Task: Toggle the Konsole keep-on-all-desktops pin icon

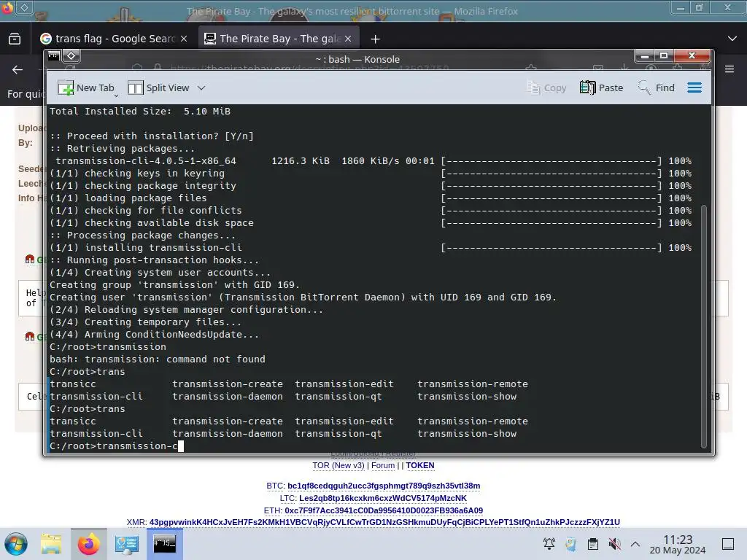Action: tap(71, 56)
